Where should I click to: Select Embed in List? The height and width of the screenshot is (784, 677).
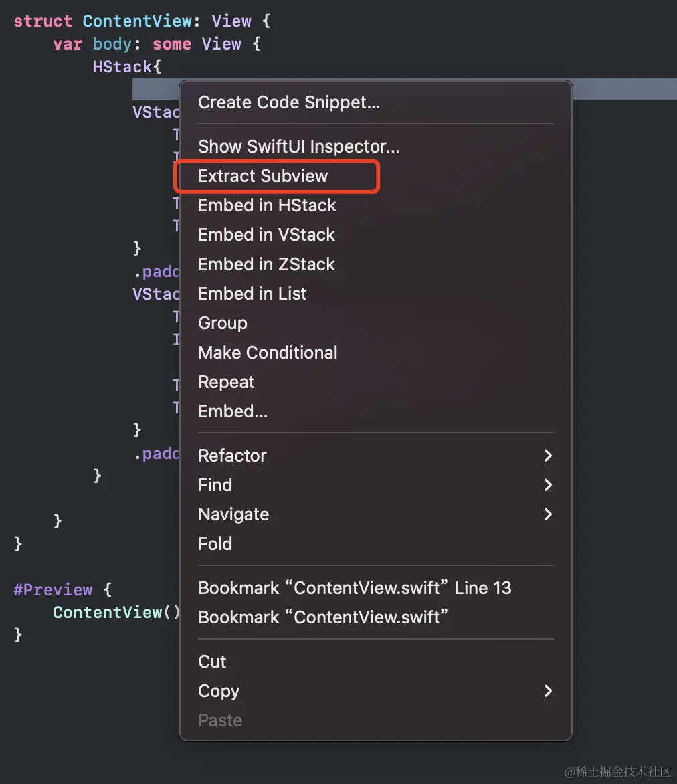(x=252, y=294)
